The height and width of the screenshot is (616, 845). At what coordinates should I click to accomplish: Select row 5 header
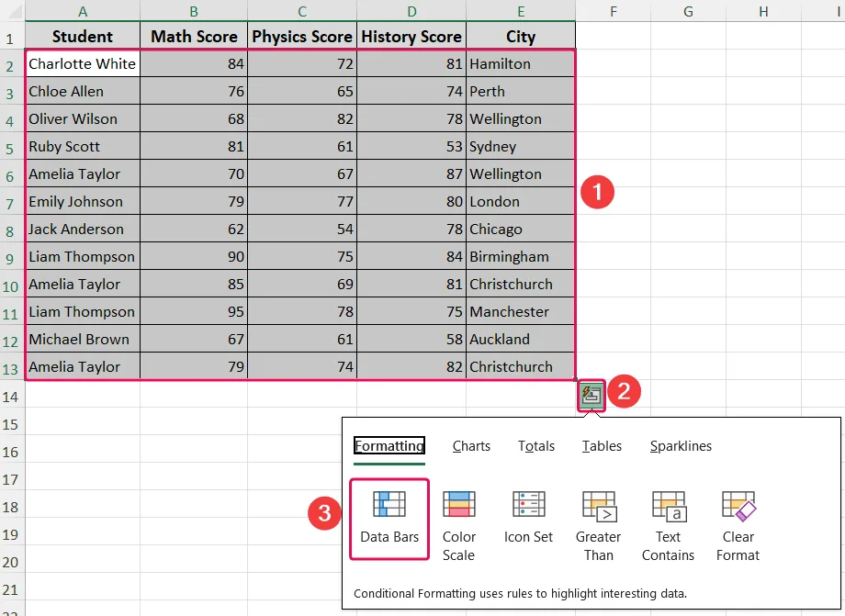tap(12, 148)
